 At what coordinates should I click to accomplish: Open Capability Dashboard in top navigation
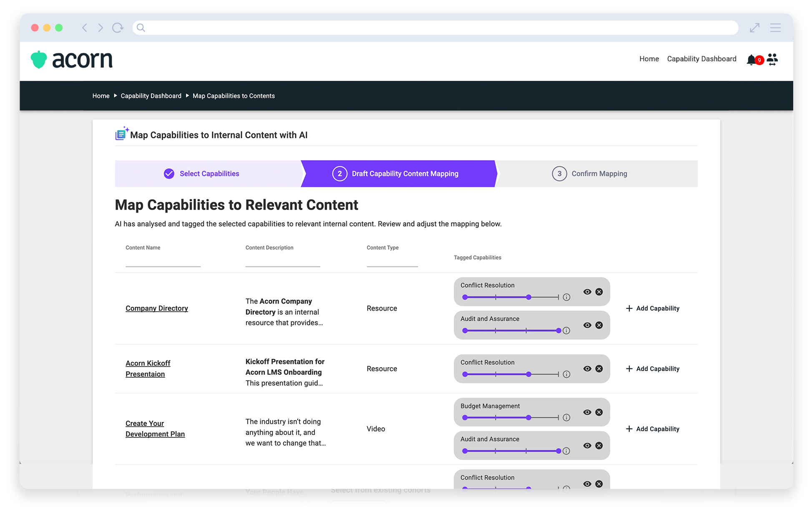tap(701, 59)
